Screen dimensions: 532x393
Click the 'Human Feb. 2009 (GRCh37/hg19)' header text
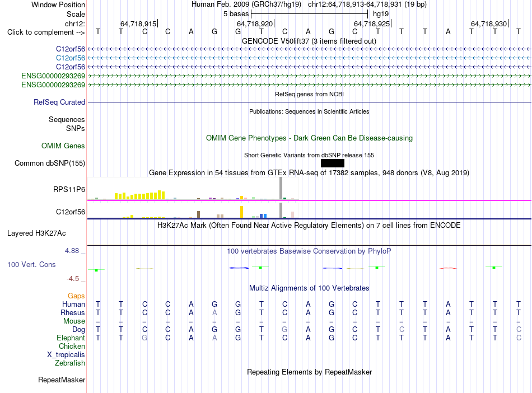[x=246, y=4]
